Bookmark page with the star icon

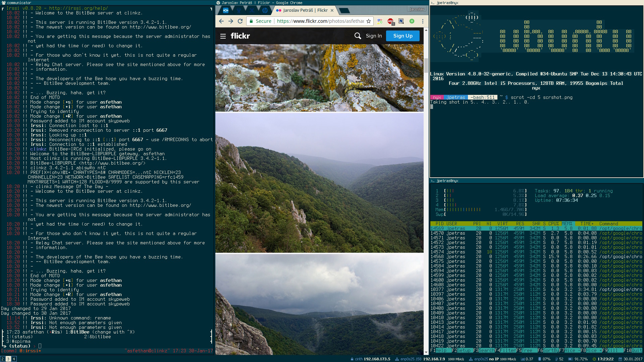(x=369, y=21)
